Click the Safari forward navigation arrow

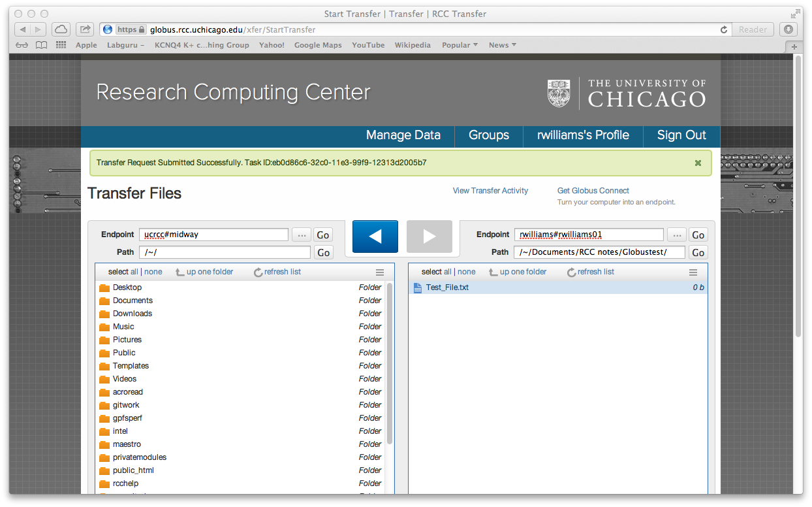pos(39,29)
